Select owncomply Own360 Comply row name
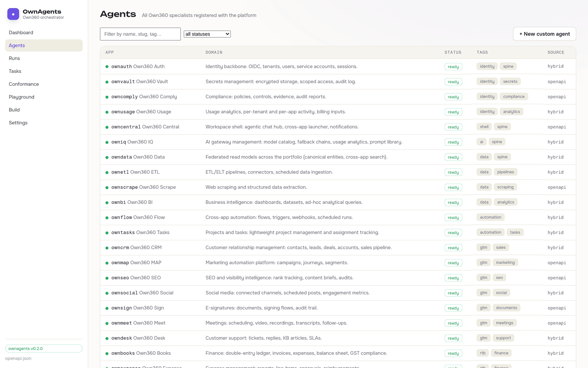 [144, 97]
